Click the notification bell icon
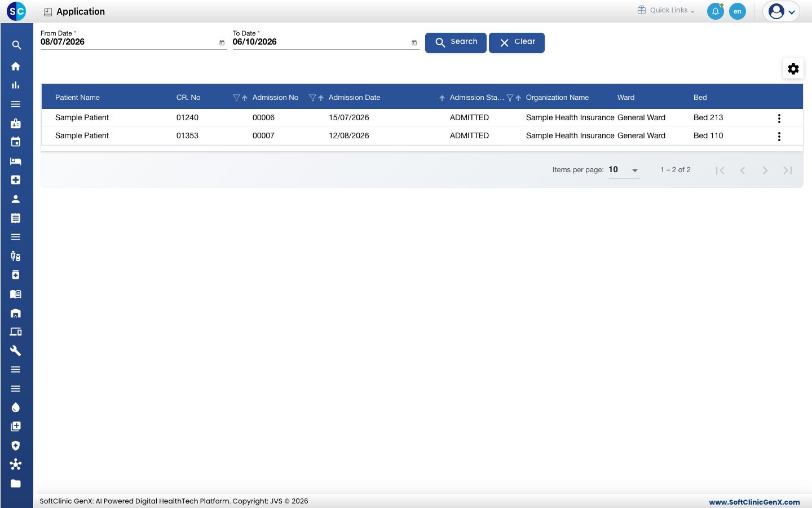Screen dimensions: 812x508 [x=716, y=11]
